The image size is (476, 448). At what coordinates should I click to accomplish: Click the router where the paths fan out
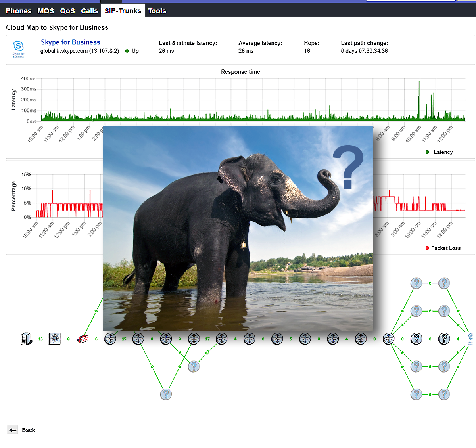[388, 339]
